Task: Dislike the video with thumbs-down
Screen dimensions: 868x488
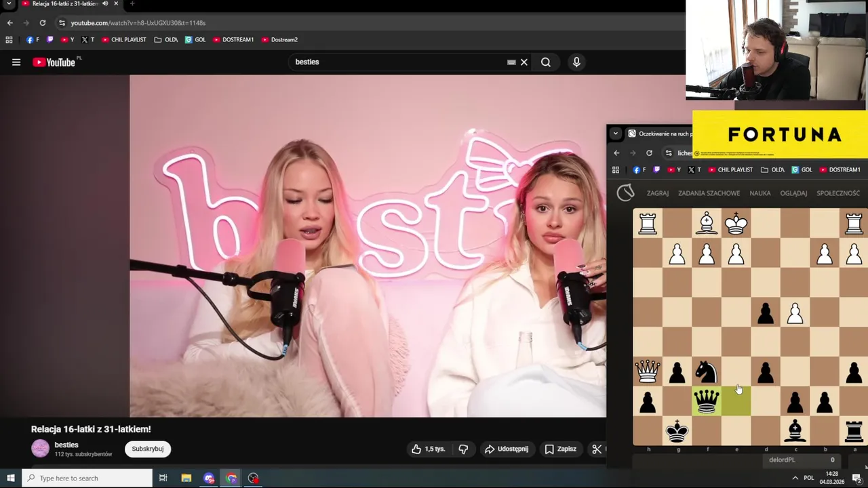Action: (463, 449)
